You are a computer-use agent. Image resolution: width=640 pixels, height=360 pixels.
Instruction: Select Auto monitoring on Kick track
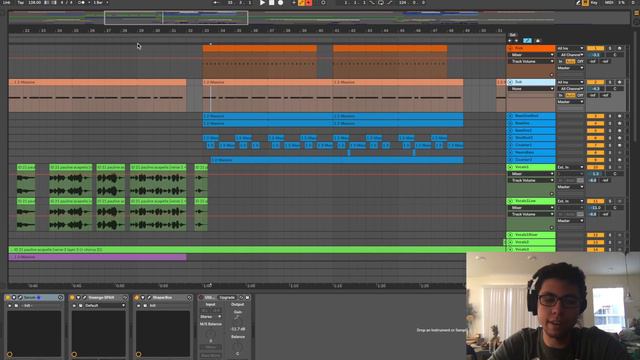coord(570,61)
